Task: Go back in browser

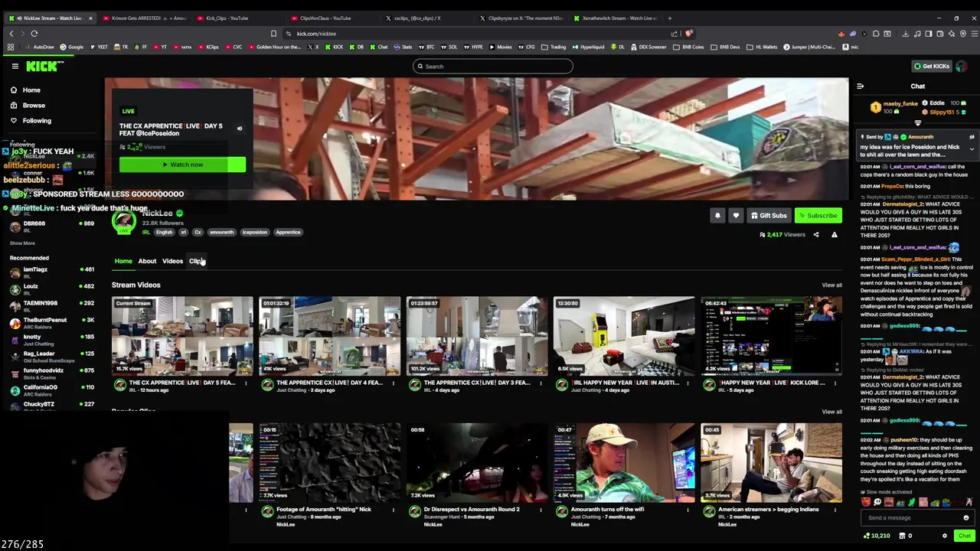Action: click(11, 34)
